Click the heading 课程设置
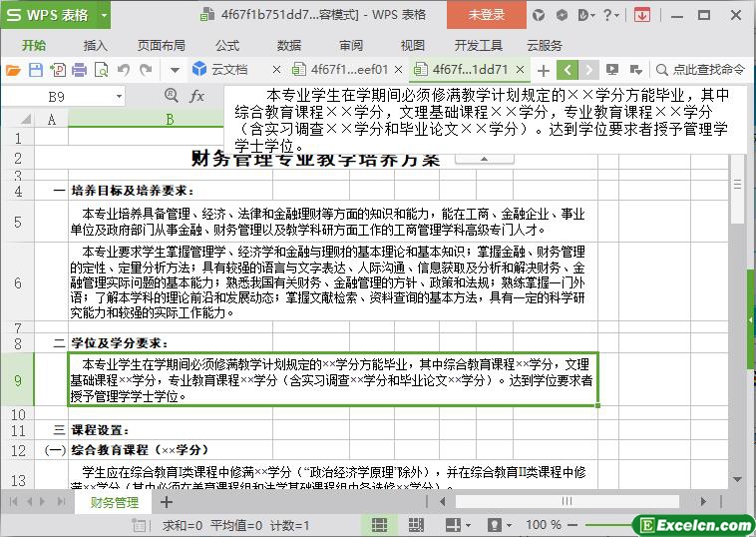 (101, 430)
